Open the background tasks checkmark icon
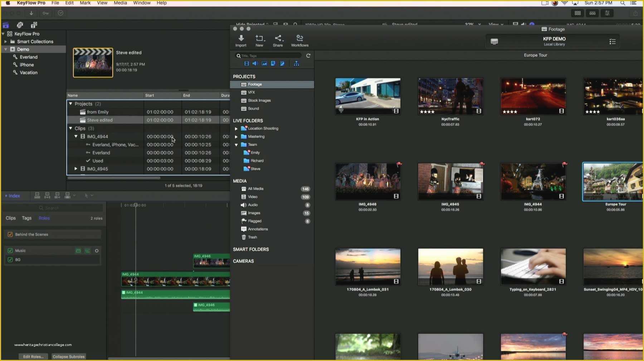 [x=60, y=13]
